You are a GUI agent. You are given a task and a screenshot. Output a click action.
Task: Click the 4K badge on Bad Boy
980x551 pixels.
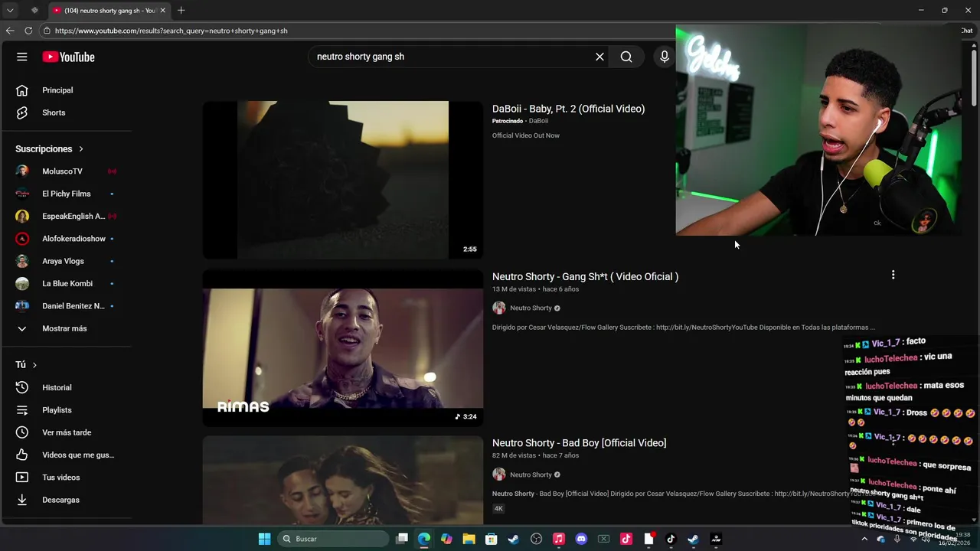pyautogui.click(x=498, y=508)
